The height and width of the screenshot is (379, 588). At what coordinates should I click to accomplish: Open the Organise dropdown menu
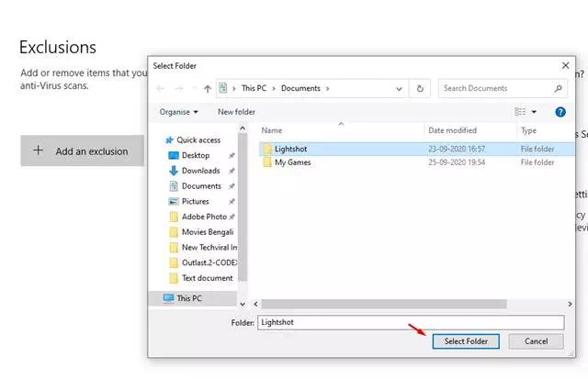tap(178, 112)
